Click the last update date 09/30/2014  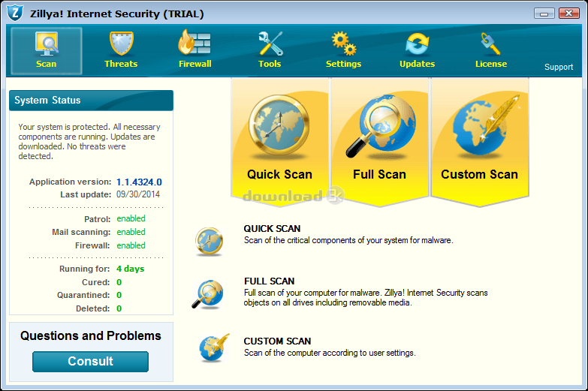click(x=138, y=194)
